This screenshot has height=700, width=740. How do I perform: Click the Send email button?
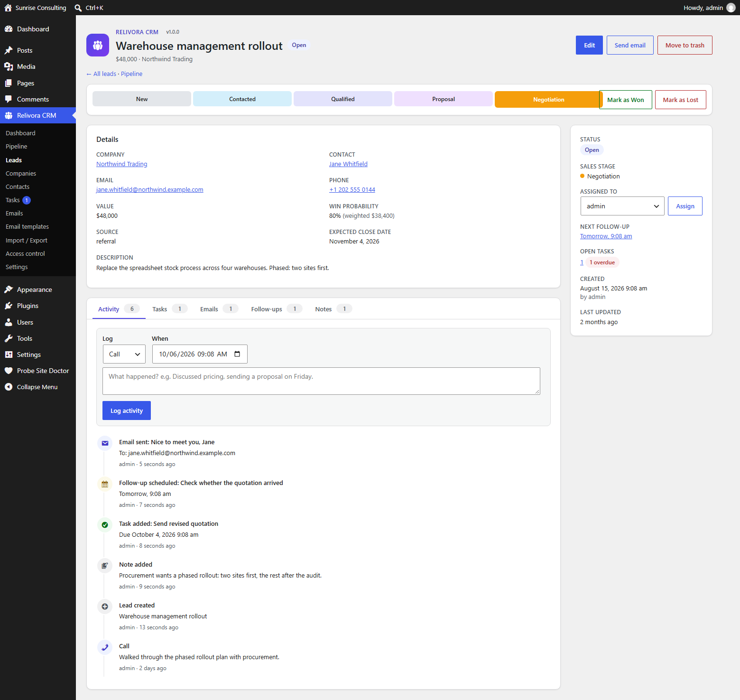[630, 45]
